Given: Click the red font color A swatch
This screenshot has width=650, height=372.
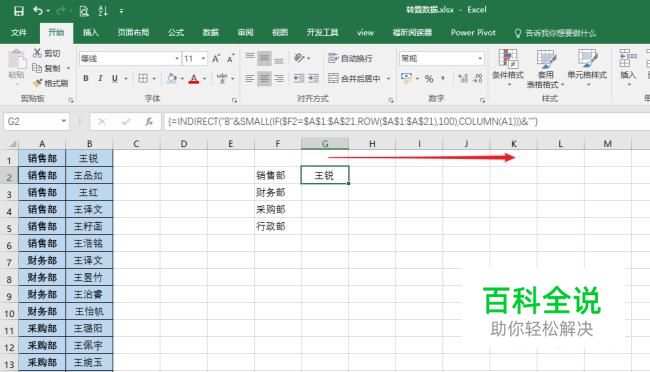Looking at the screenshot, I should point(194,78).
